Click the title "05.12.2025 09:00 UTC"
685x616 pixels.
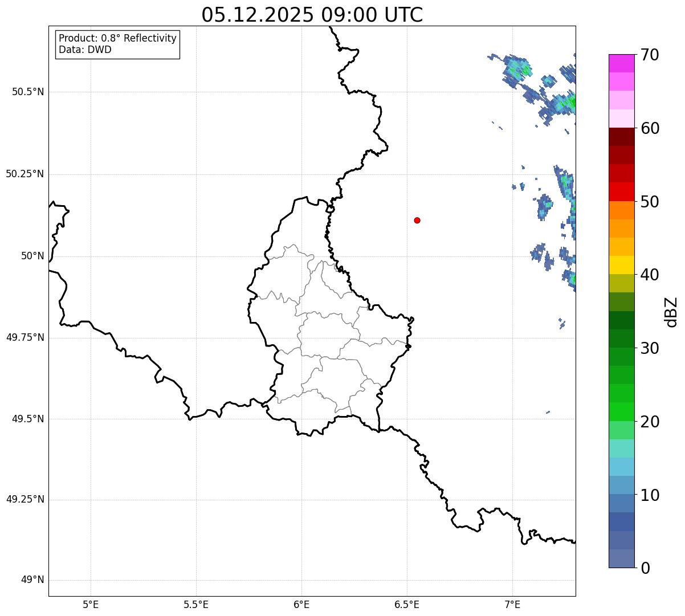pyautogui.click(x=312, y=15)
